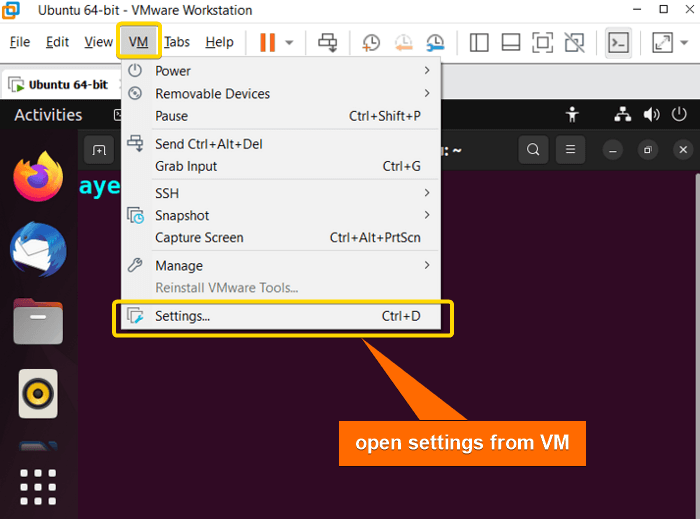700x519 pixels.
Task: Switch to the Ubuntu 64-bit tab
Action: [x=61, y=84]
